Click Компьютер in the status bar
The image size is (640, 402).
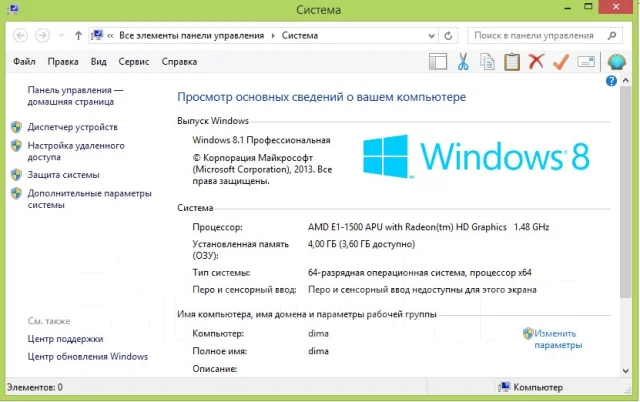pyautogui.click(x=531, y=387)
